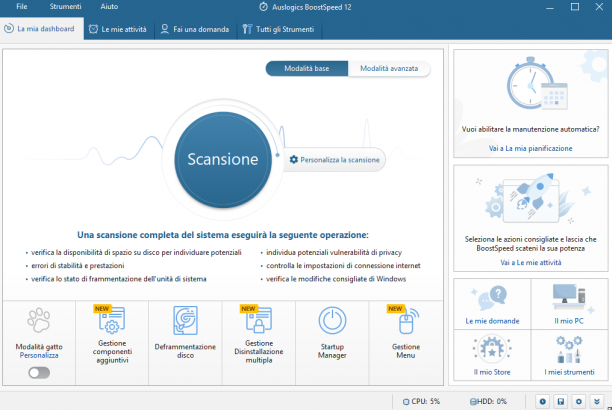The image size is (612, 410).
Task: Select Tutti gli Strumenti tab
Action: (x=279, y=29)
